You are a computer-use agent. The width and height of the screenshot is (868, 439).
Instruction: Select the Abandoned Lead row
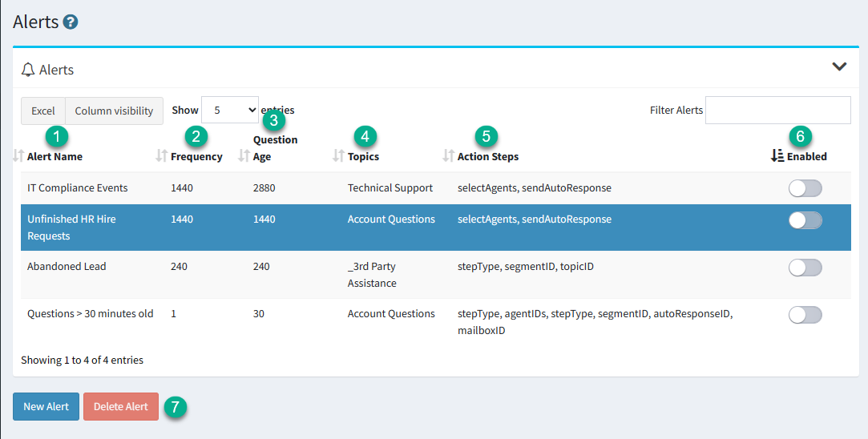pos(436,275)
